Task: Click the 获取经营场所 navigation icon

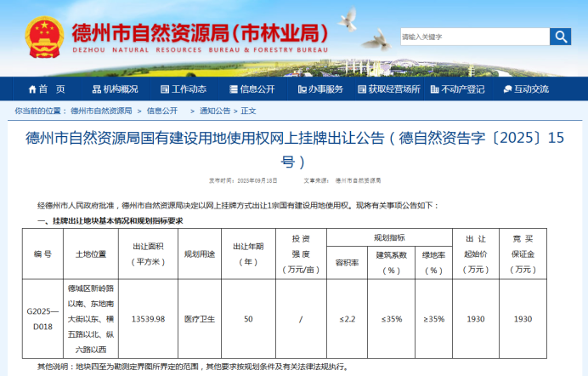Action: [361, 89]
